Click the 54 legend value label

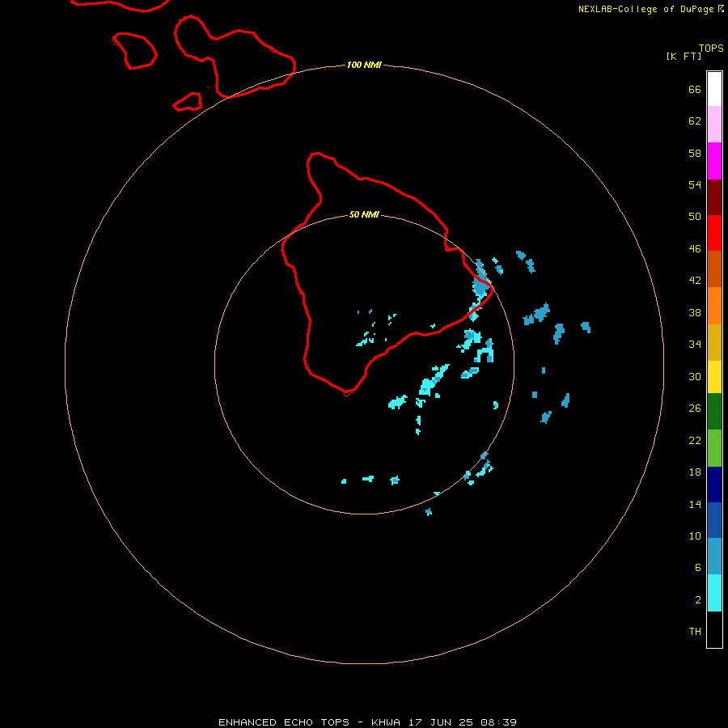coord(695,184)
